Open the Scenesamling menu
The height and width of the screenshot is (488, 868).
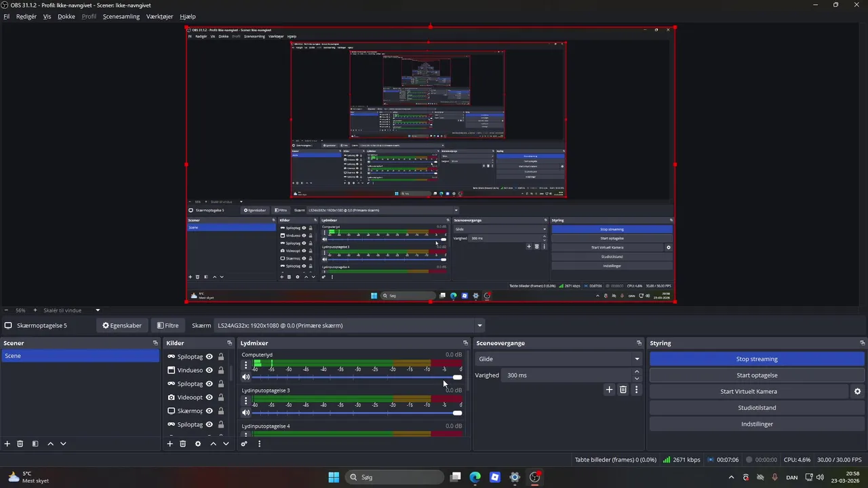tap(121, 16)
